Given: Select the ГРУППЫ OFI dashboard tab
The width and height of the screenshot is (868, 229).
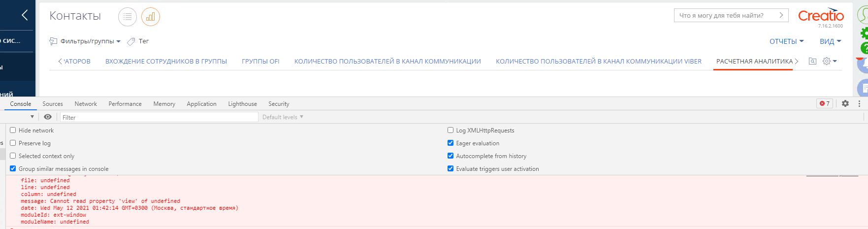Looking at the screenshot, I should click(260, 62).
